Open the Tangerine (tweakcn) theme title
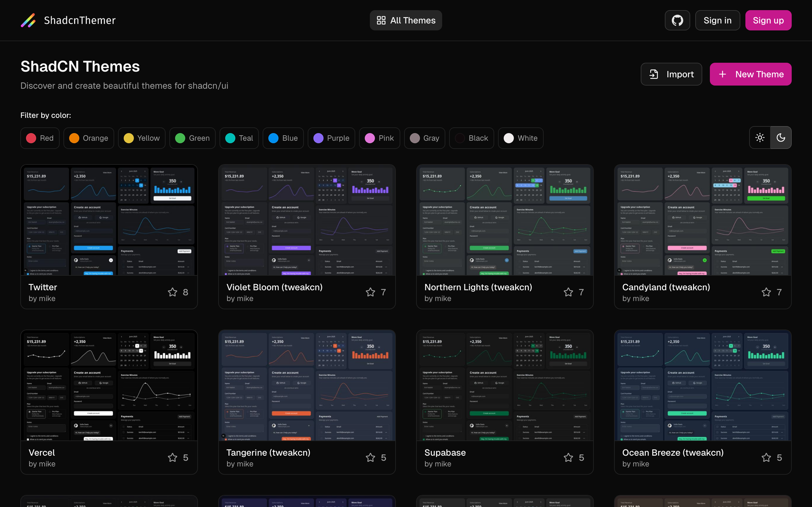 pos(268,452)
